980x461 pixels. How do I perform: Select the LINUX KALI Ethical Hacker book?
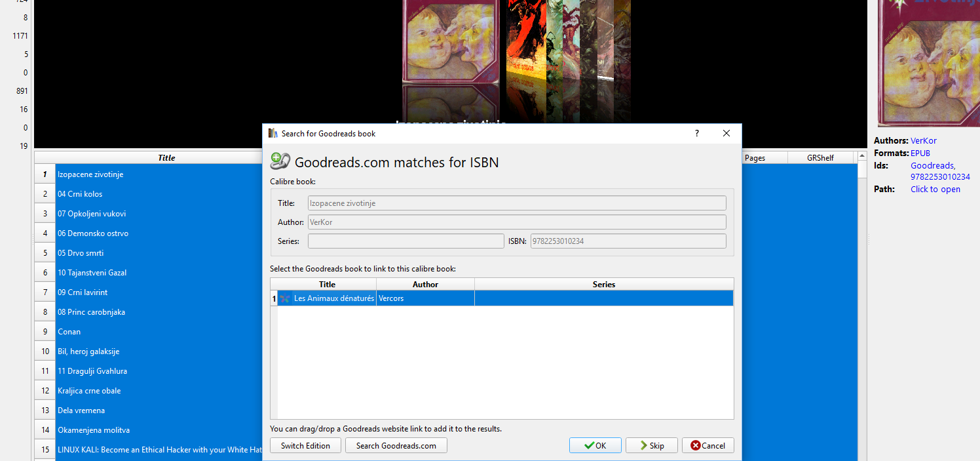click(160, 450)
